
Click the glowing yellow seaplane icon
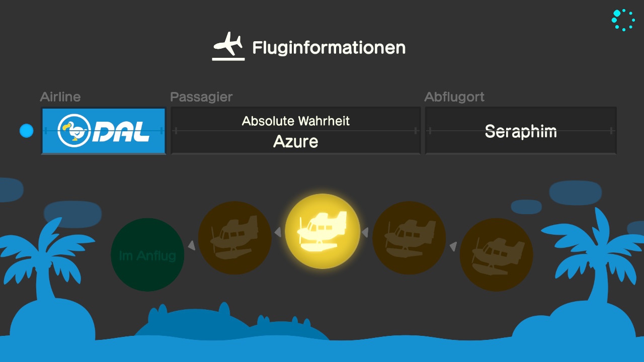tap(323, 231)
